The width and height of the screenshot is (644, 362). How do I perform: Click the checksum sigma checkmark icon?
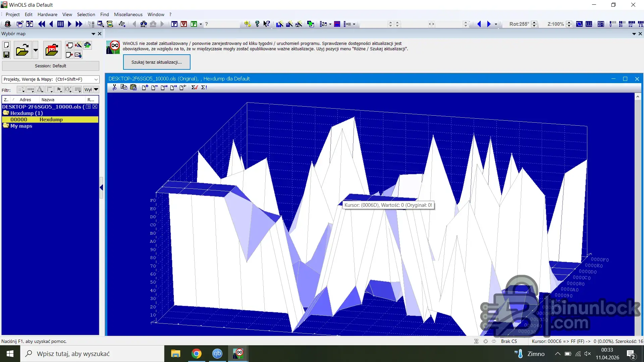(195, 87)
